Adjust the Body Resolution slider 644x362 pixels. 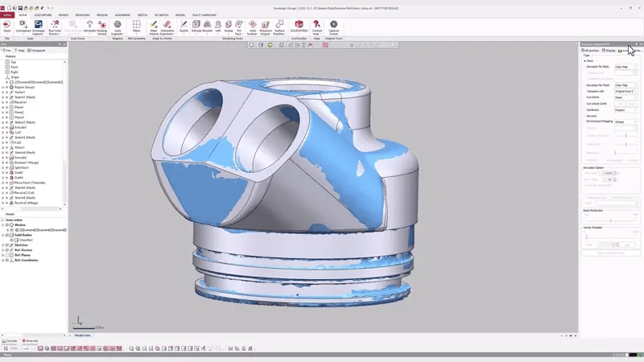[x=611, y=220]
